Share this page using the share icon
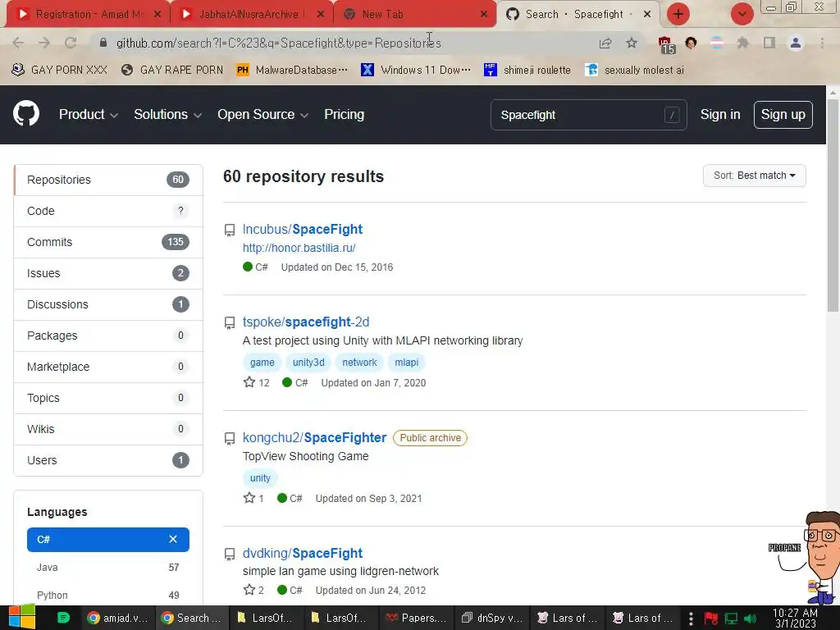 (605, 43)
